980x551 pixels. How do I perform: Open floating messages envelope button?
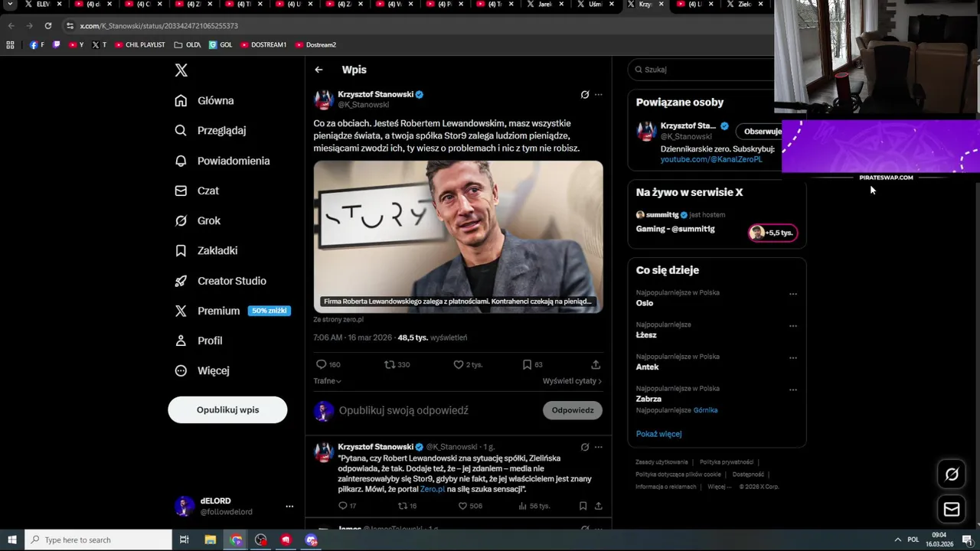[x=952, y=510]
